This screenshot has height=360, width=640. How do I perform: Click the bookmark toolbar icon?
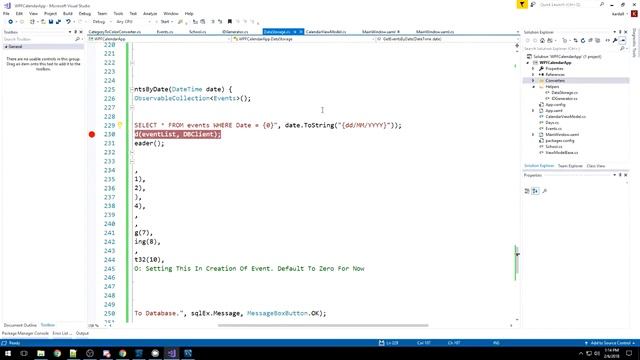[230, 22]
